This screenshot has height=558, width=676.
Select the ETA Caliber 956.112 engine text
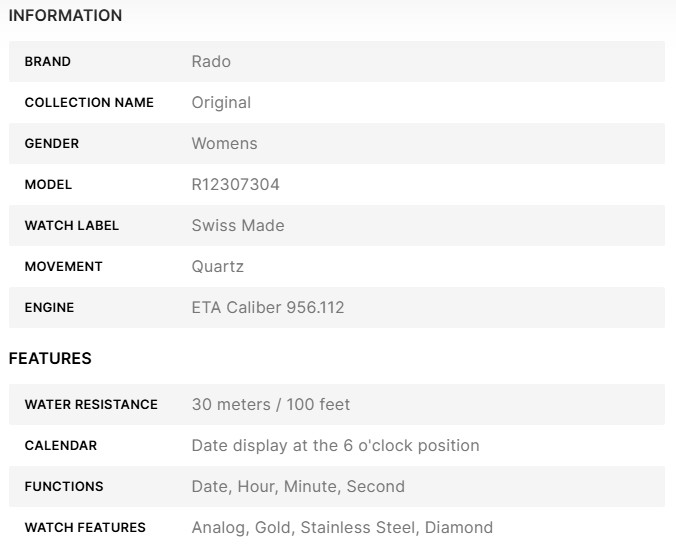point(268,308)
